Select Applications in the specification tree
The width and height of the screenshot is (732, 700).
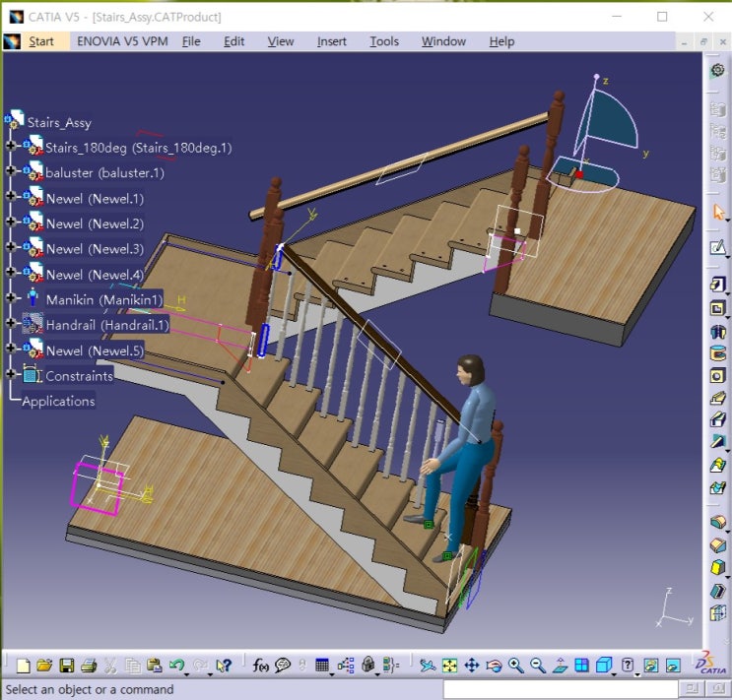58,401
